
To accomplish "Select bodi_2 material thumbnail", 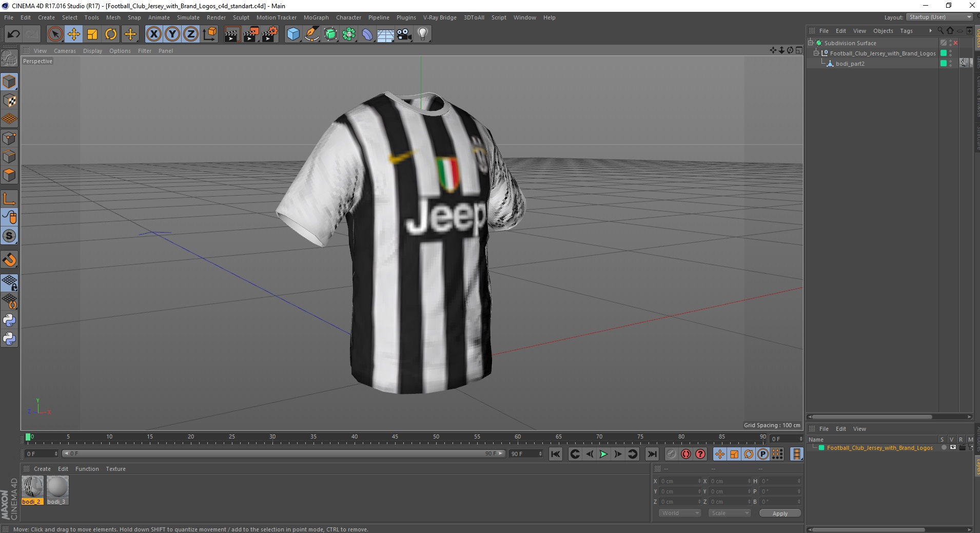I will (32, 490).
